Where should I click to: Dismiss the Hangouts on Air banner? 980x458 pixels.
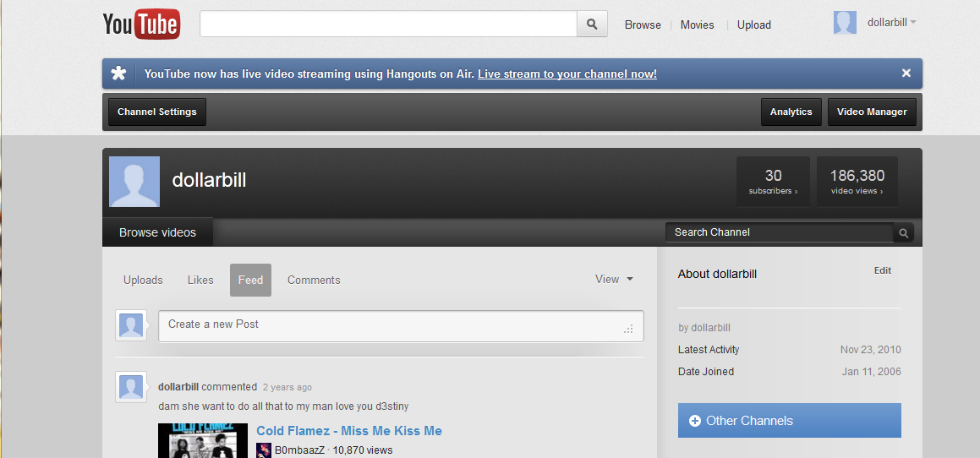906,74
